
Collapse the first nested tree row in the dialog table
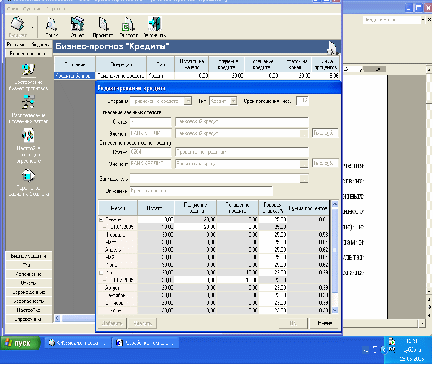point(105,227)
